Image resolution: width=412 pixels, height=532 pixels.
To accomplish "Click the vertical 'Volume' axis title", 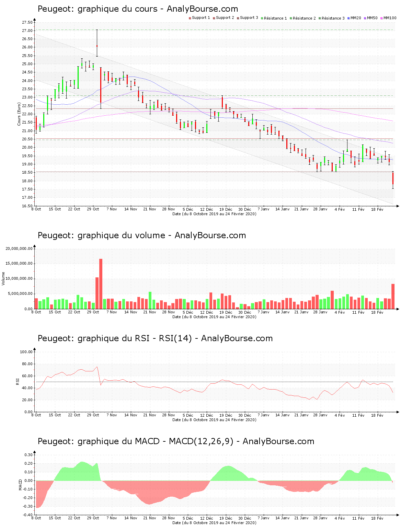I will click(x=3, y=278).
